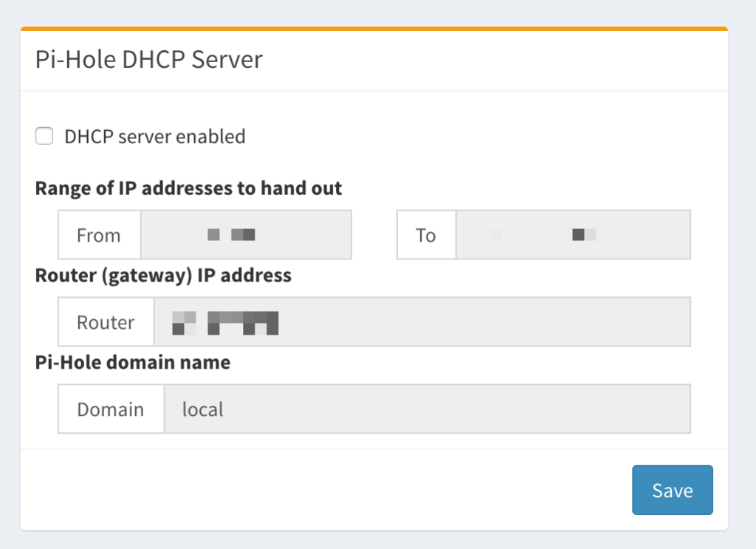Click the 'Range of IP addresses to hand out' text
756x549 pixels.
188,188
